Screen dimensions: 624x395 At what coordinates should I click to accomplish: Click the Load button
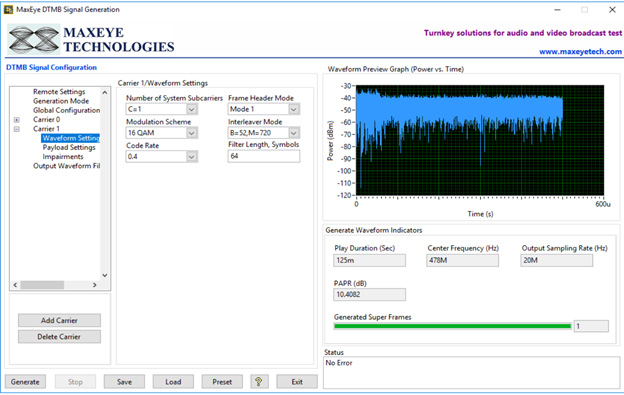click(173, 381)
